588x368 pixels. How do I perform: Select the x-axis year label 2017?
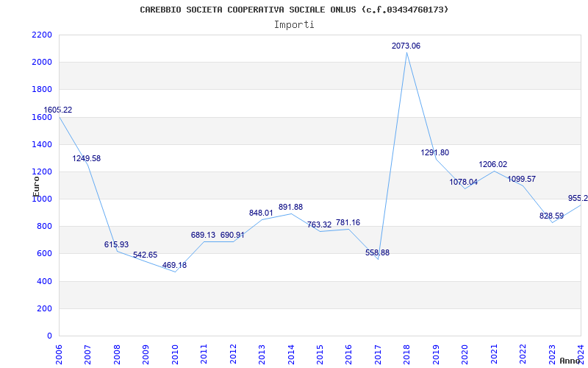coord(378,354)
